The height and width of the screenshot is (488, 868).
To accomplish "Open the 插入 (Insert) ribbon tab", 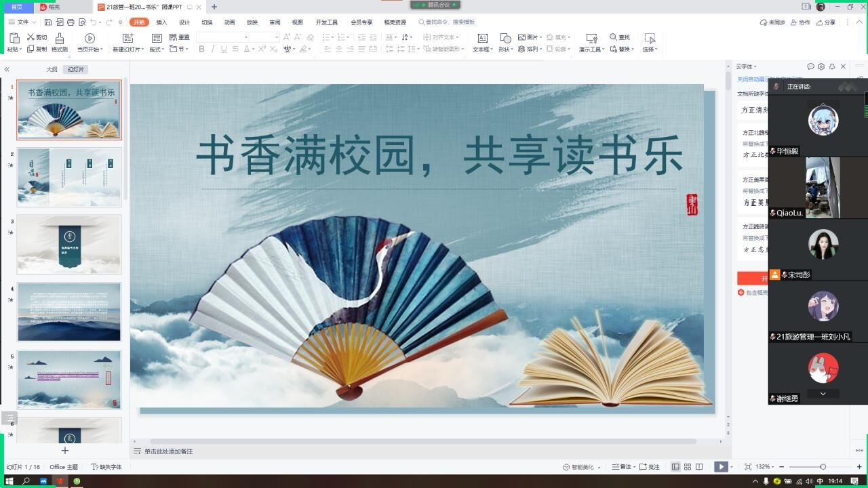I will click(x=161, y=22).
